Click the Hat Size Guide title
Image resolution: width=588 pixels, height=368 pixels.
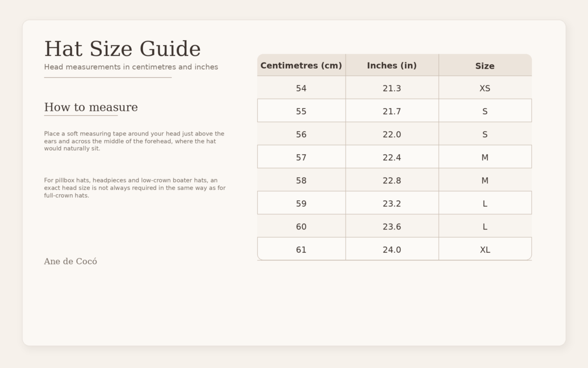(122, 49)
